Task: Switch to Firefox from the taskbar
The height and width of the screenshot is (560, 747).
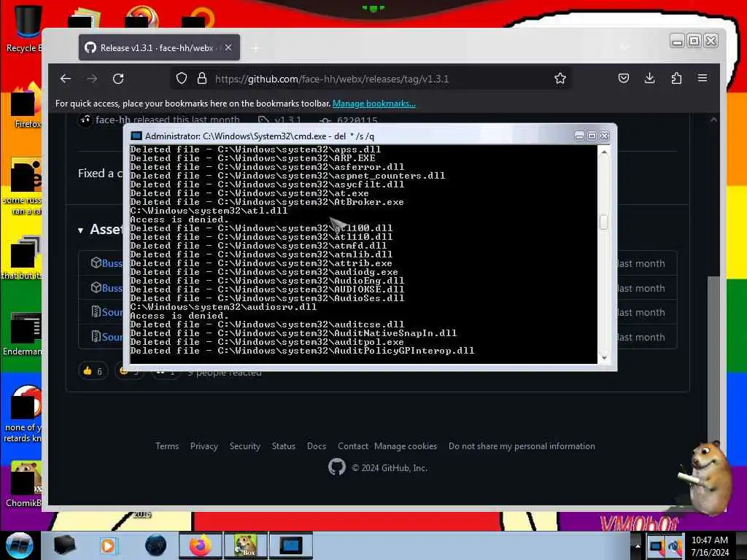Action: (x=201, y=545)
